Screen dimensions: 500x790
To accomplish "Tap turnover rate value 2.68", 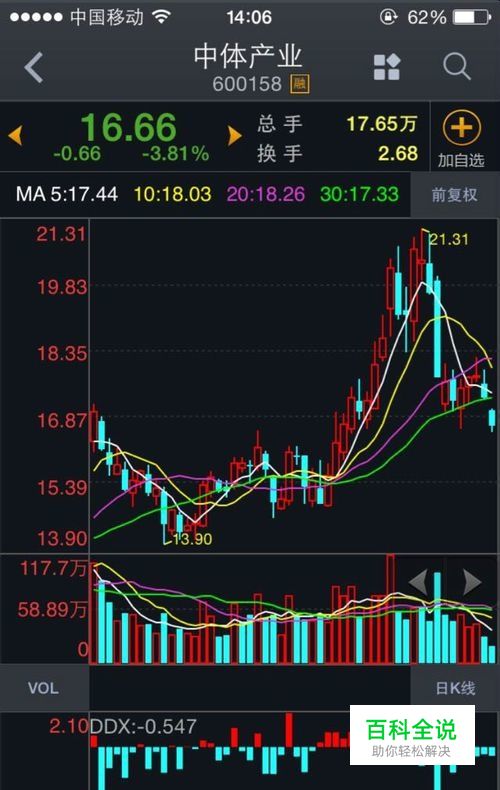I will (x=398, y=153).
